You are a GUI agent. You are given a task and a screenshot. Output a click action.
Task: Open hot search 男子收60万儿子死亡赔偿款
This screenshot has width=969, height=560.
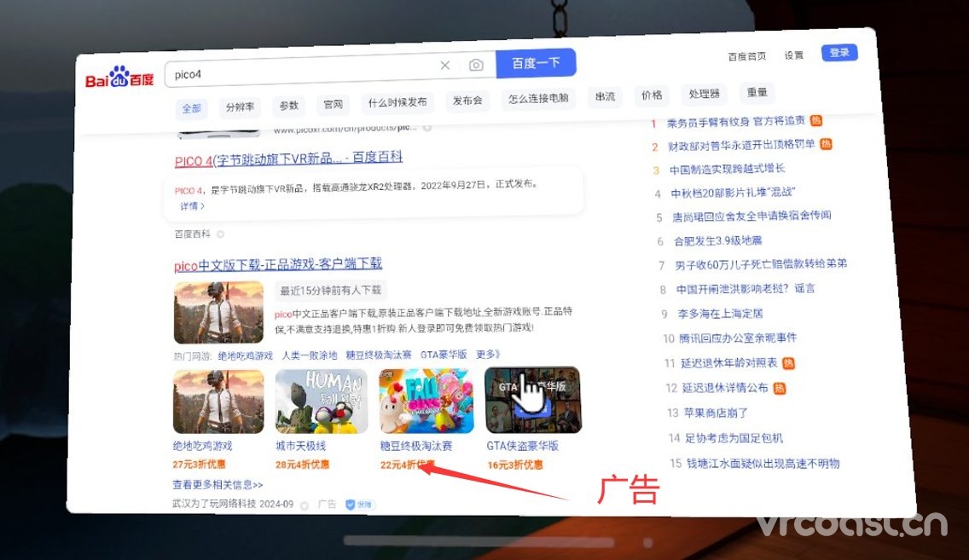pos(761,265)
